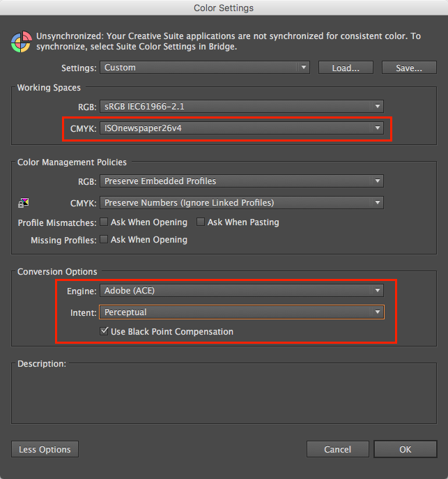The image size is (448, 479).
Task: Click the Conversion Options heading
Action: (57, 272)
